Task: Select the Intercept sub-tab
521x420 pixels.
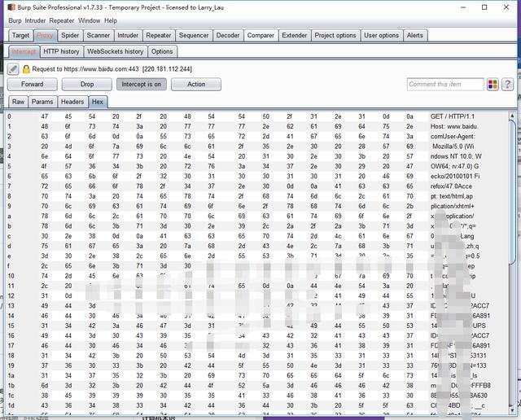Action: pyautogui.click(x=24, y=51)
